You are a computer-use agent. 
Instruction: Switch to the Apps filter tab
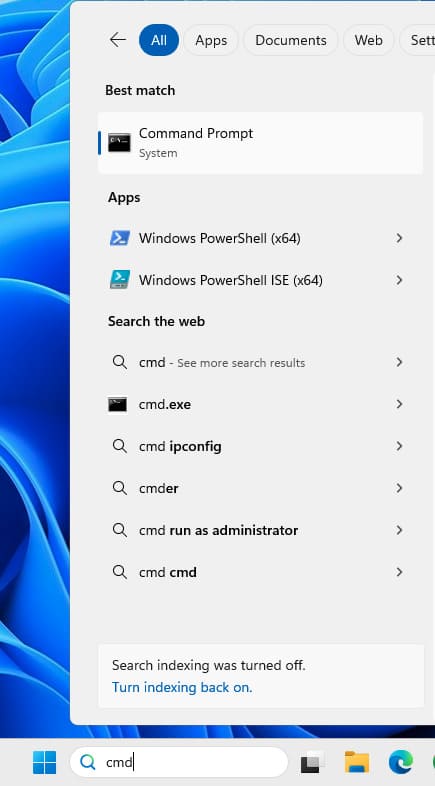[211, 40]
